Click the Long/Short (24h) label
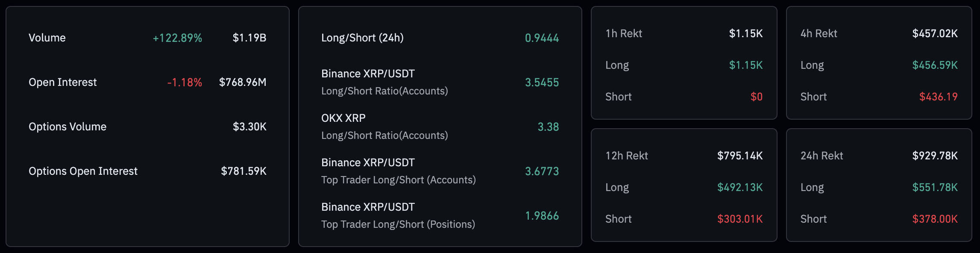This screenshot has width=980, height=253. pyautogui.click(x=362, y=38)
